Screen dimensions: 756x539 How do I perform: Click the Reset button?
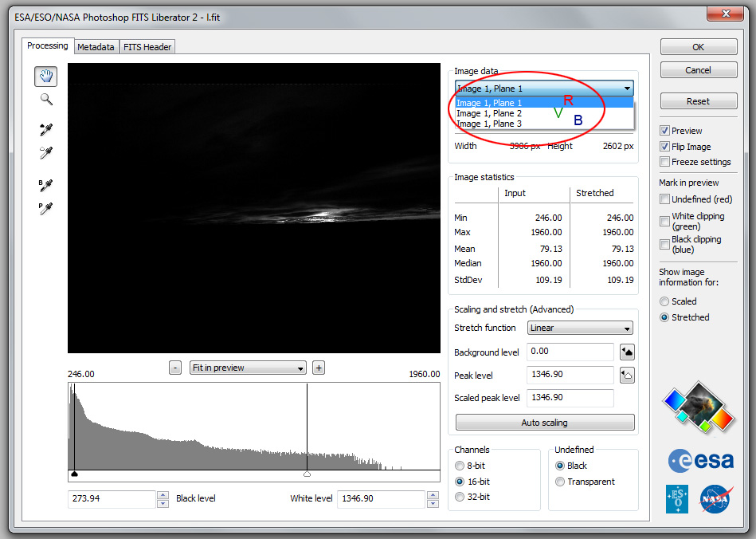tap(699, 101)
